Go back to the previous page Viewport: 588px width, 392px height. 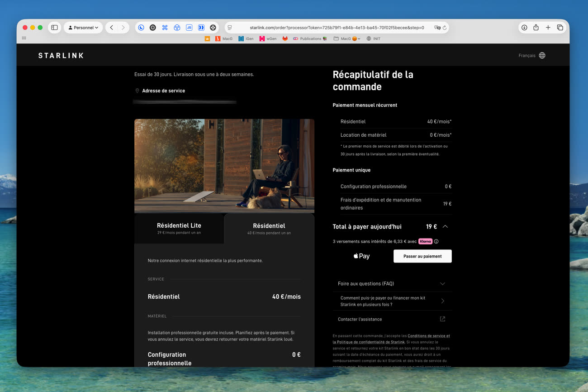tap(112, 28)
